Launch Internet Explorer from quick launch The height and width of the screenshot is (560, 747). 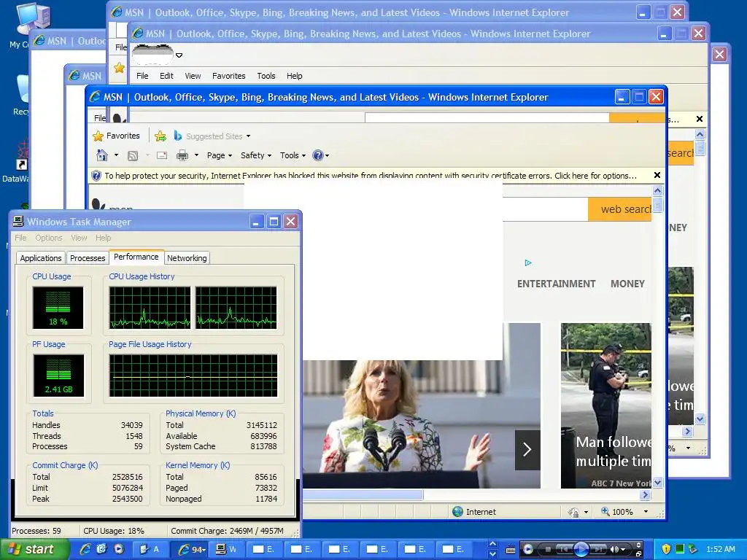click(86, 550)
